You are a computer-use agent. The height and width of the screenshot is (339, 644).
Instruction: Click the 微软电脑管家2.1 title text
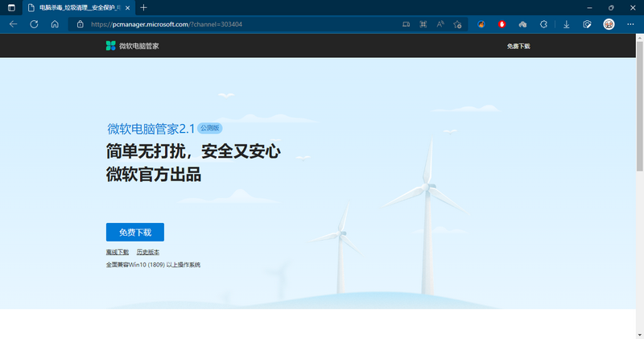click(151, 129)
